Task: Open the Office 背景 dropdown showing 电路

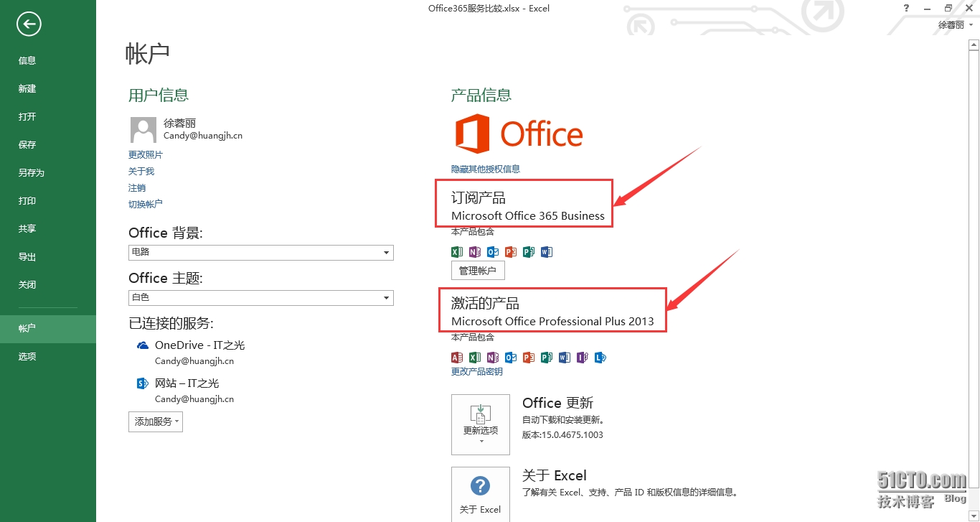Action: coord(260,253)
